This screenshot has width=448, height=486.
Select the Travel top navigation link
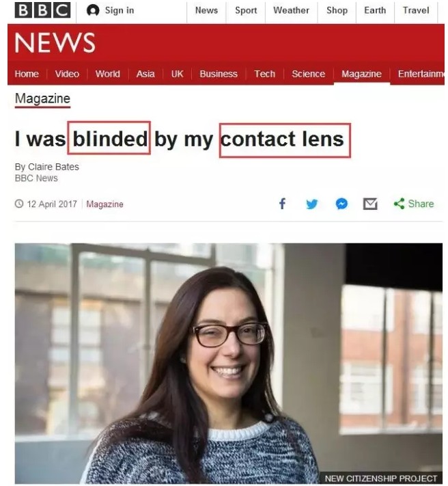point(416,10)
